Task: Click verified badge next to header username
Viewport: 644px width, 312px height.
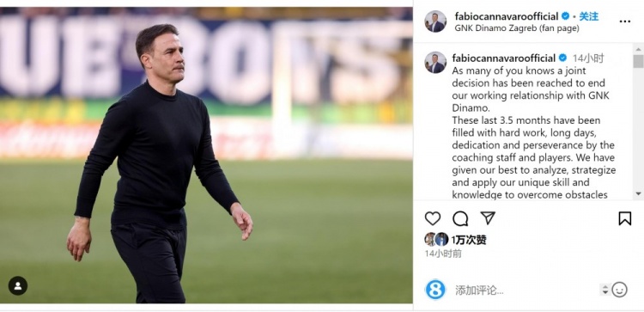Action: 566,16
